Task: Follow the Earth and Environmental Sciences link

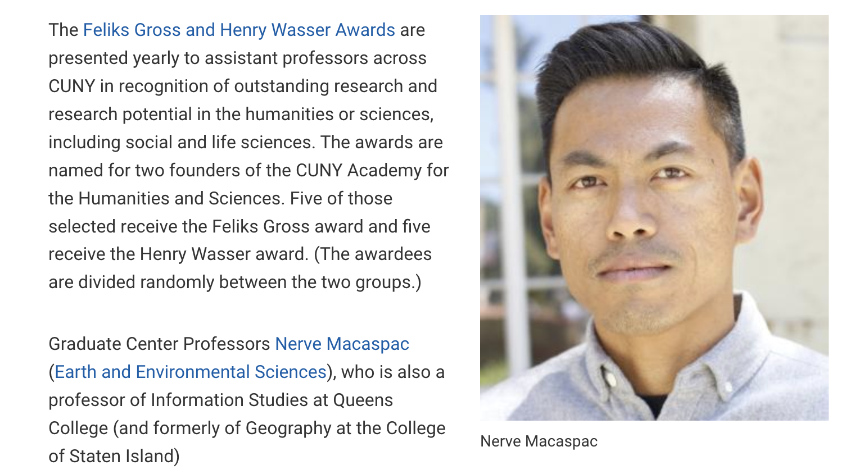Action: [191, 372]
